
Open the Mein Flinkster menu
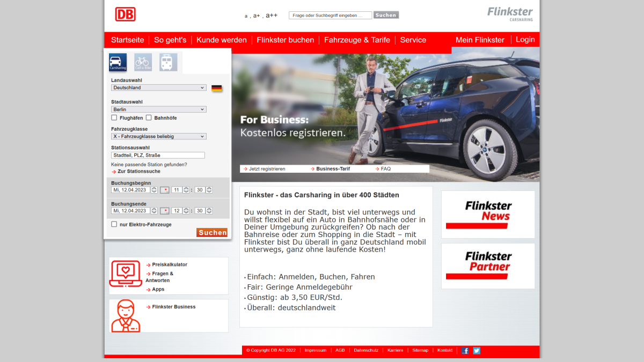pyautogui.click(x=480, y=40)
